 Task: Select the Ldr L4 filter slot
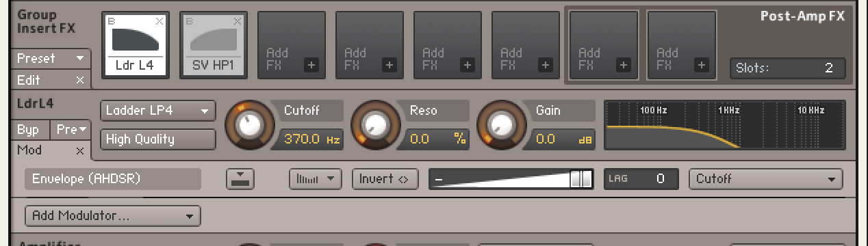point(135,44)
